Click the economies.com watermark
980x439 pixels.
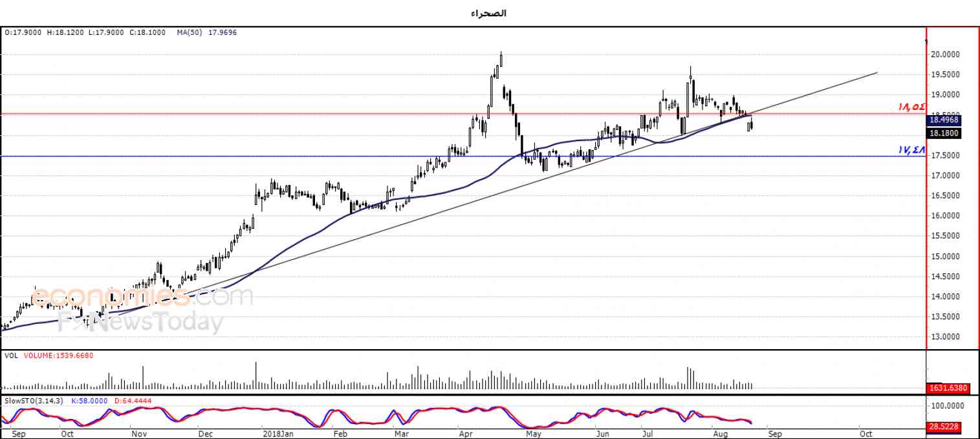[x=142, y=297]
